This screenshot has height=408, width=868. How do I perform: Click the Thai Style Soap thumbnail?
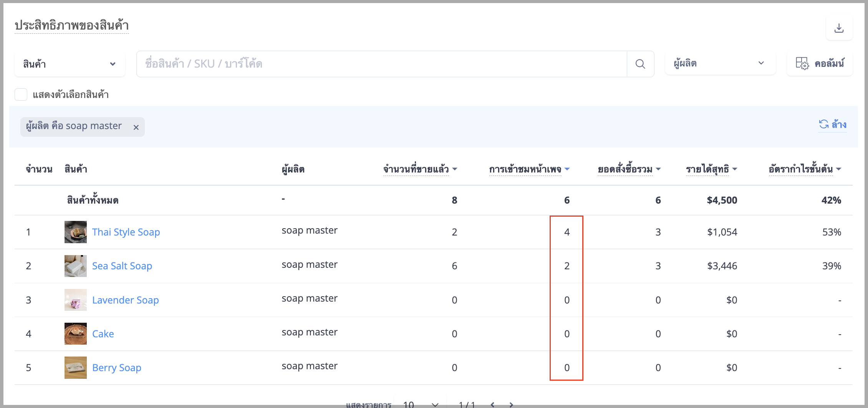tap(76, 232)
